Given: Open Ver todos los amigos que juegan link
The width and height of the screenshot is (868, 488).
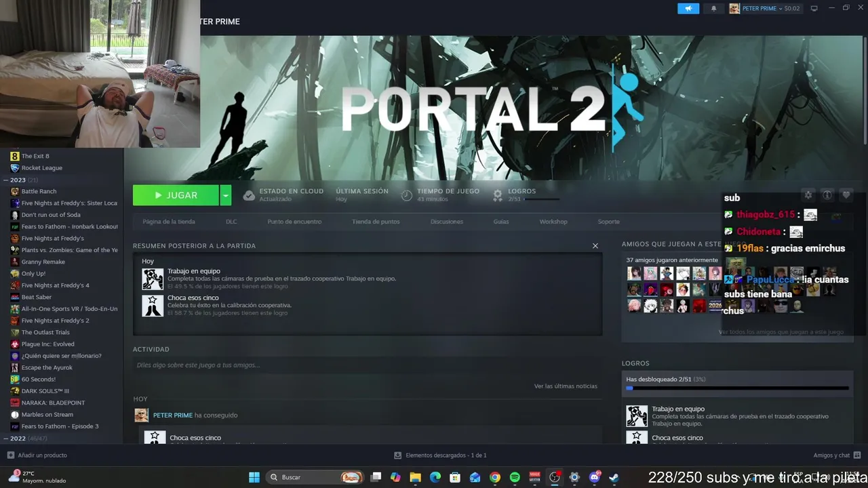Looking at the screenshot, I should [781, 332].
